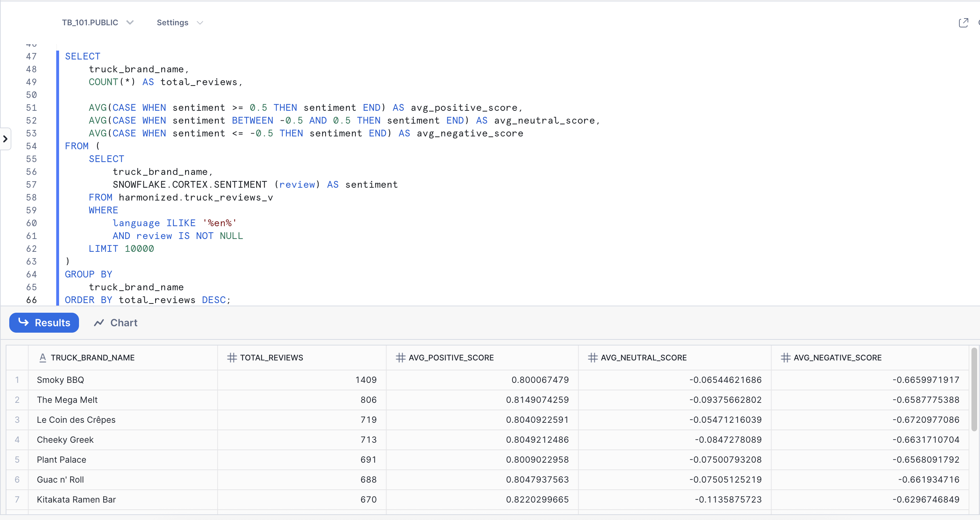Click the AVG_NEGATIVE_SCORE column header
The height and width of the screenshot is (520, 980).
coord(837,358)
